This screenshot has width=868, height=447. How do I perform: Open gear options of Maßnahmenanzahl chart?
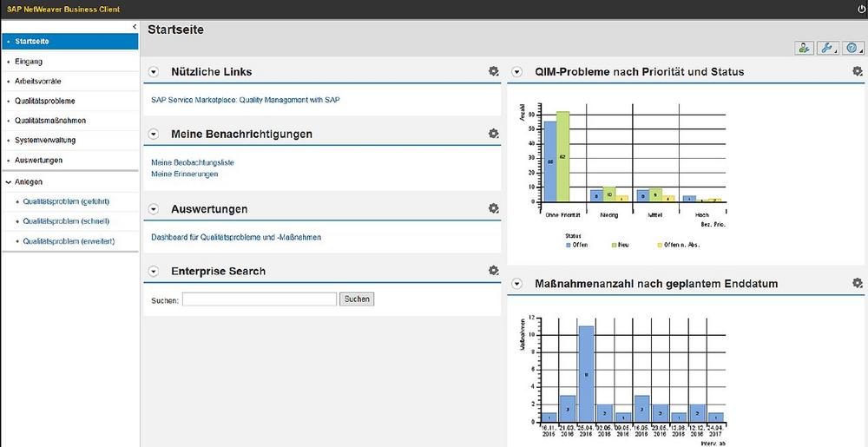coord(858,283)
